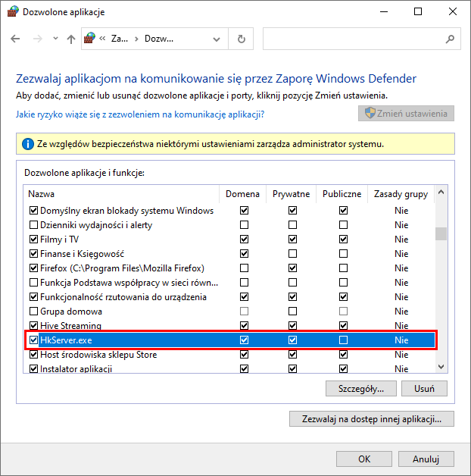
Task: Check Domain box for Firefox row
Action: pos(243,268)
